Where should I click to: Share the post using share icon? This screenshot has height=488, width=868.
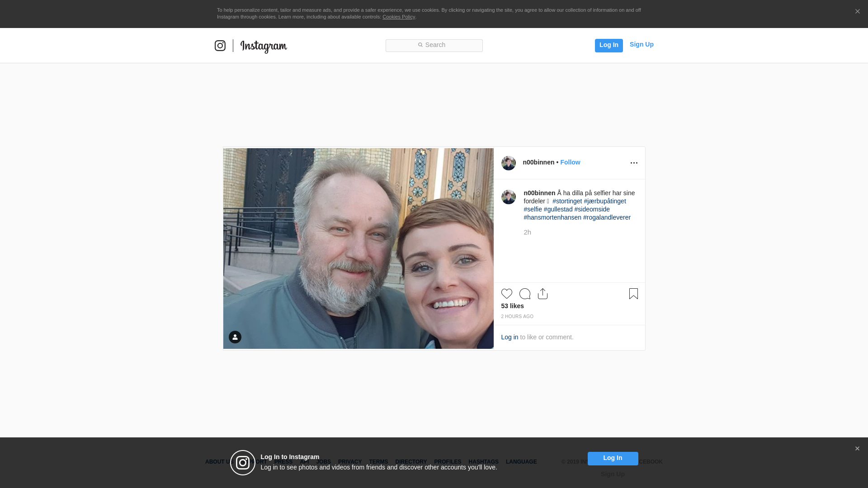tap(543, 294)
